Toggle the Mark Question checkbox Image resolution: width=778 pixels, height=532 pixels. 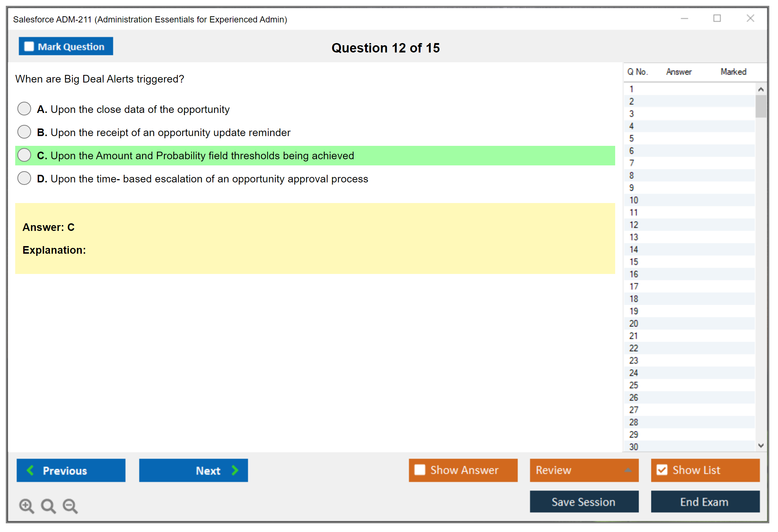coord(29,46)
